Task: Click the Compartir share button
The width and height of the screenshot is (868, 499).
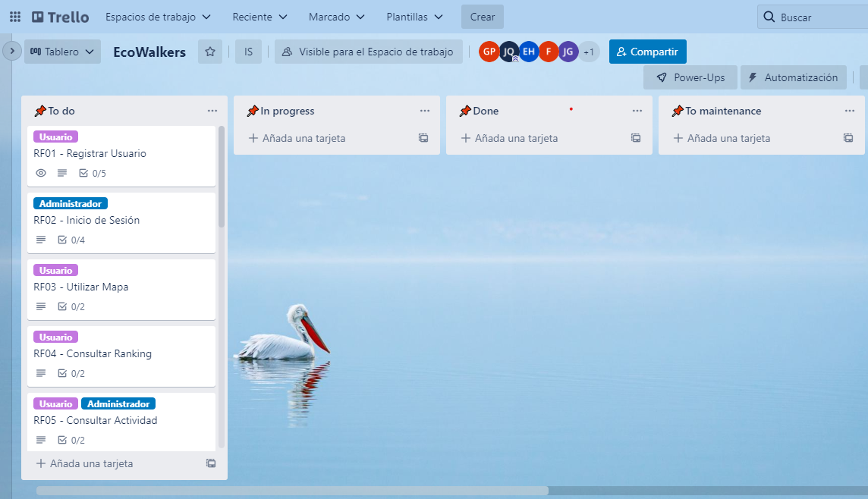Action: point(648,52)
